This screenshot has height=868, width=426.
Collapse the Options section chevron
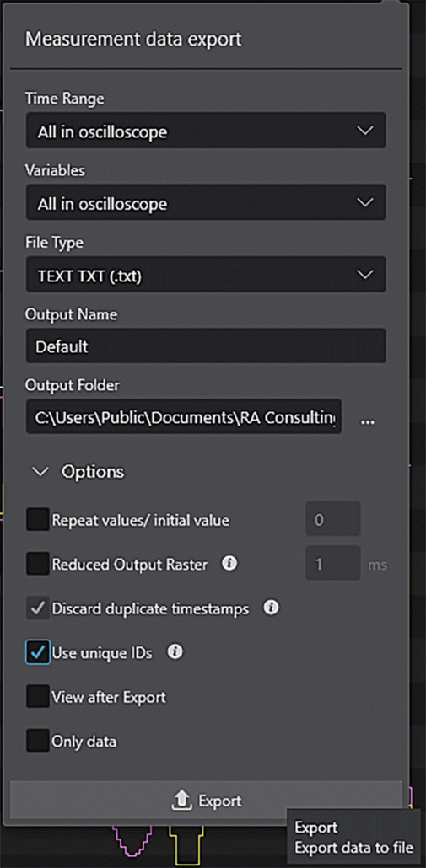(x=40, y=472)
